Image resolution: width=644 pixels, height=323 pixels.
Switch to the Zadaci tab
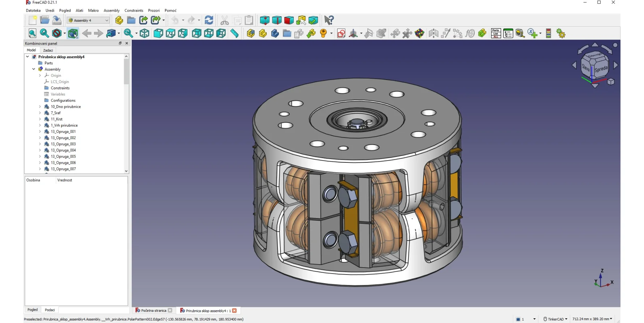48,50
